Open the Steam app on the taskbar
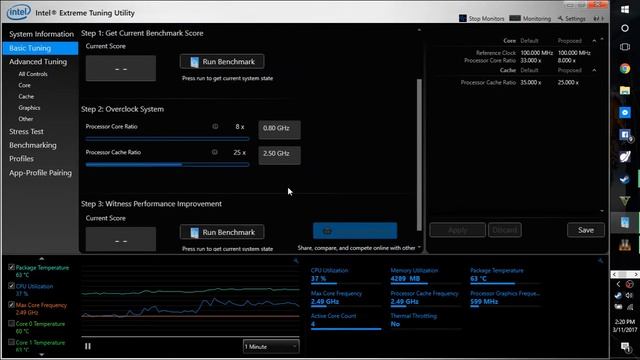640x360 pixels. (625, 179)
